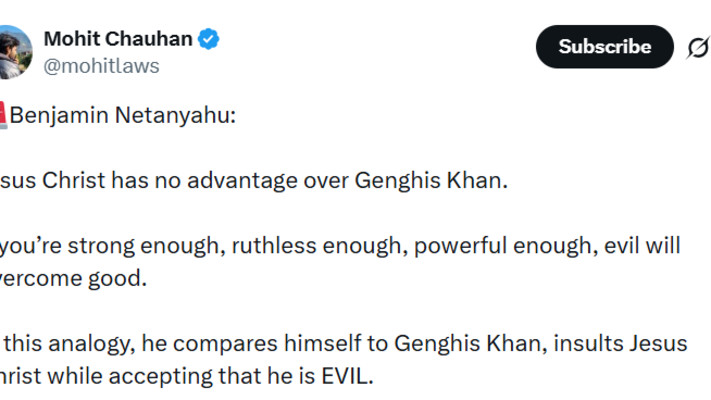The width and height of the screenshot is (711, 400).
Task: Open the Mohit Chauhan display name link
Action: (119, 41)
